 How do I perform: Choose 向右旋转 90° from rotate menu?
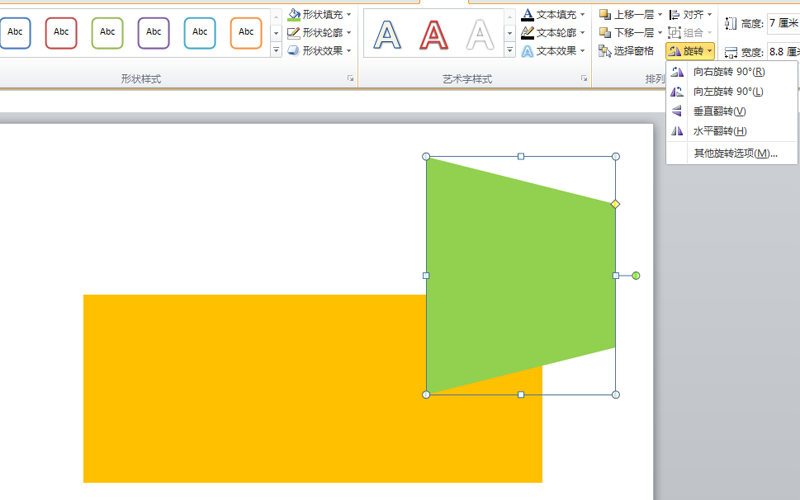coord(732,72)
